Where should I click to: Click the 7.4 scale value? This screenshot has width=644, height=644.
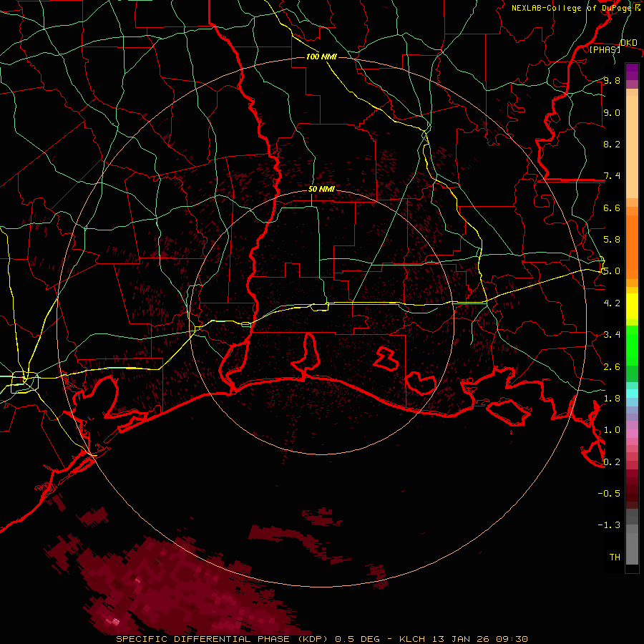point(612,176)
